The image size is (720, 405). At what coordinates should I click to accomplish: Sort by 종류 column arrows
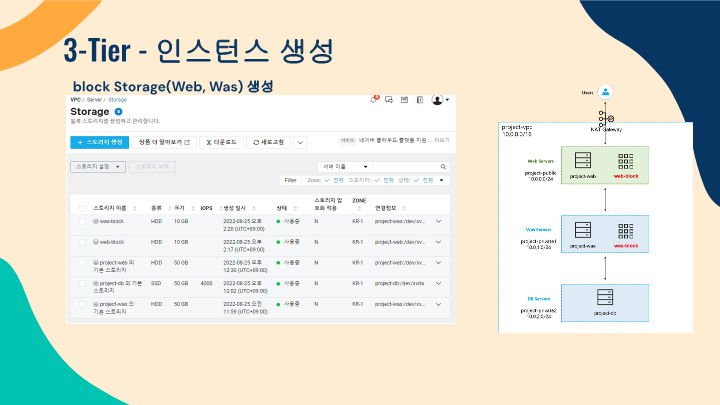tap(170, 208)
